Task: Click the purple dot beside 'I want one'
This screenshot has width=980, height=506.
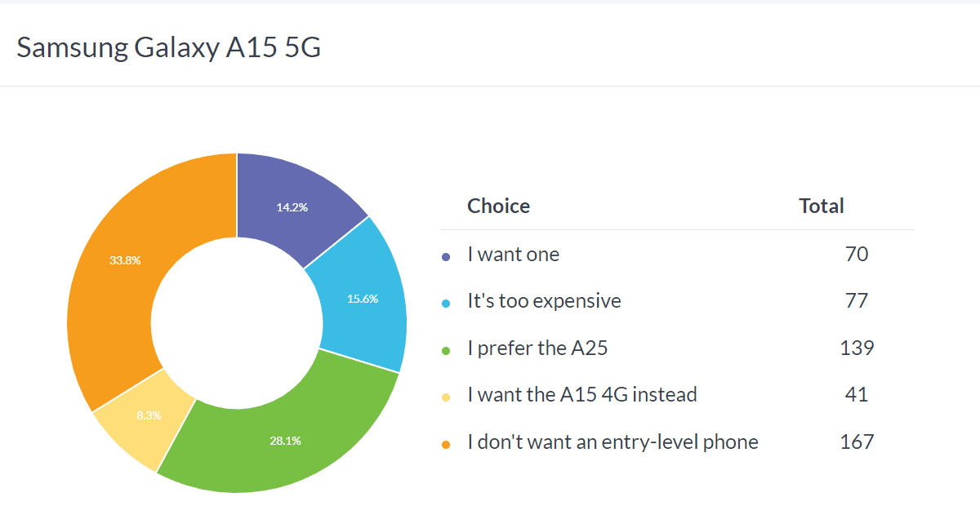Action: pos(446,256)
